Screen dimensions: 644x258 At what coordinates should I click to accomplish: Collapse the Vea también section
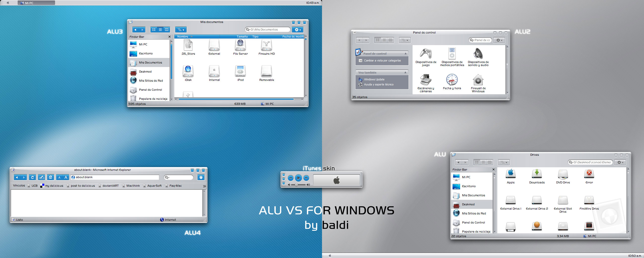(406, 73)
